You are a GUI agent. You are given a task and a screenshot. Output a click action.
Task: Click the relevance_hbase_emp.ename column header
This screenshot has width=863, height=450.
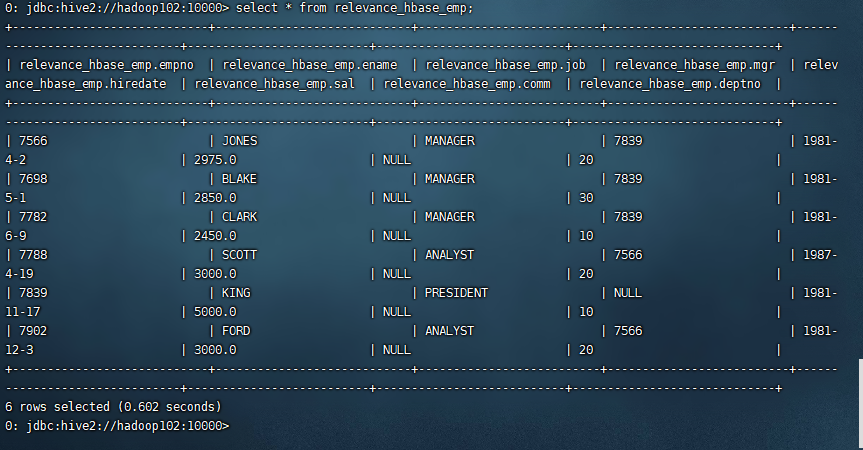click(310, 65)
